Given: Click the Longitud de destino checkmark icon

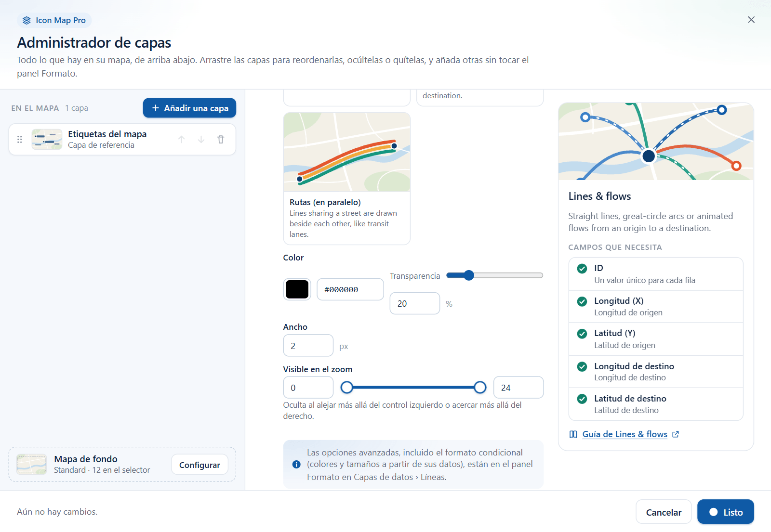Looking at the screenshot, I should tap(582, 367).
